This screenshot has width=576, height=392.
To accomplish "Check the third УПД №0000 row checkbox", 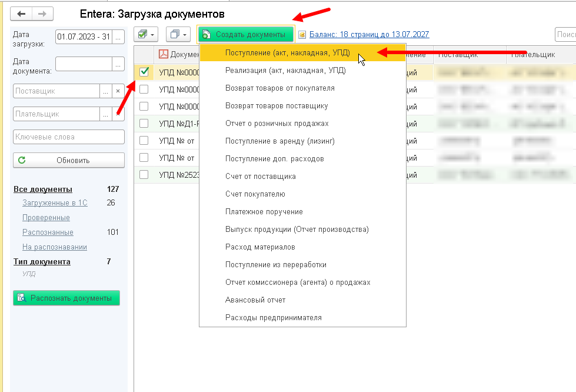I will tap(144, 106).
